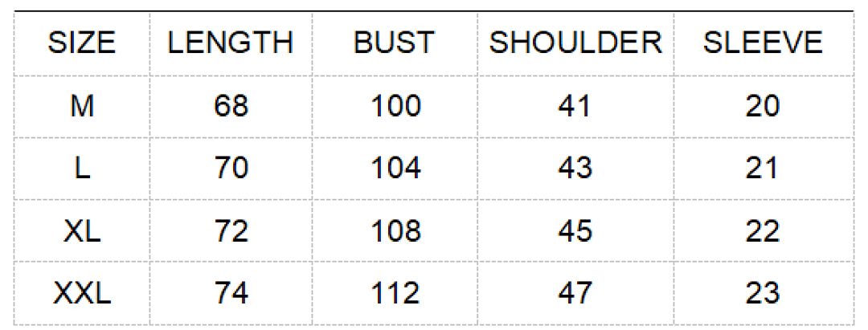Click the length value 68

(231, 106)
